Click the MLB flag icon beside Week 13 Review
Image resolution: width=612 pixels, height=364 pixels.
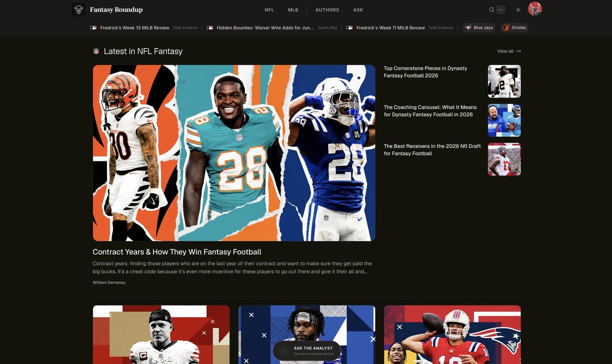pos(93,28)
